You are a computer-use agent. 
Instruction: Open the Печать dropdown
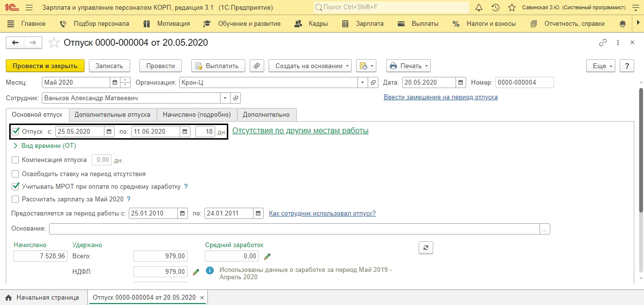[x=408, y=66]
